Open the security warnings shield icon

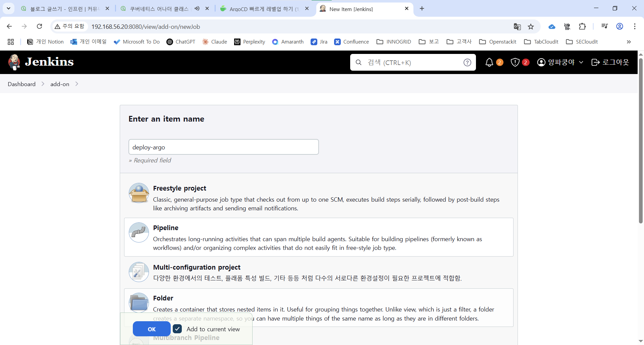pos(515,62)
